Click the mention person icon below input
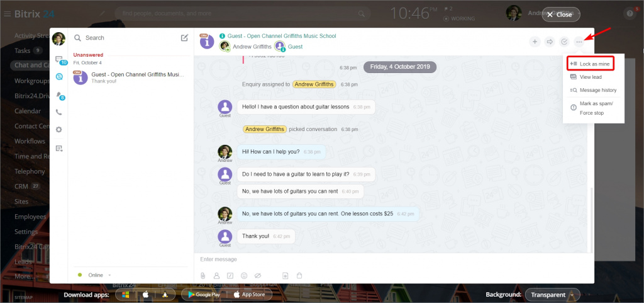 [x=216, y=275]
